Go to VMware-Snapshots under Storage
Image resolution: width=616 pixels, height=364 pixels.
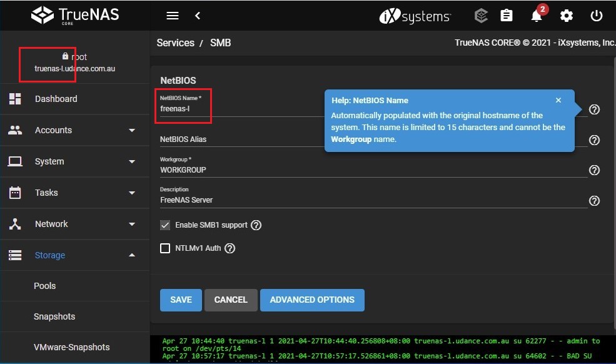[x=74, y=347]
